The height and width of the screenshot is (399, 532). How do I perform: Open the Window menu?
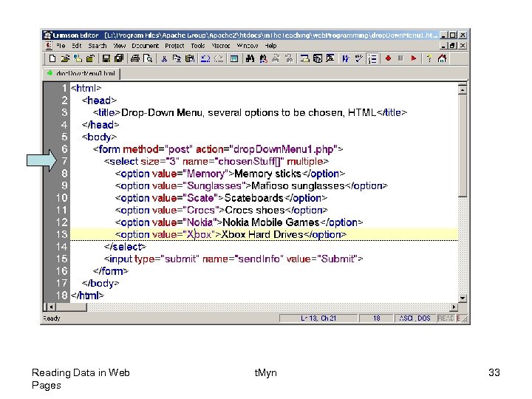click(248, 46)
